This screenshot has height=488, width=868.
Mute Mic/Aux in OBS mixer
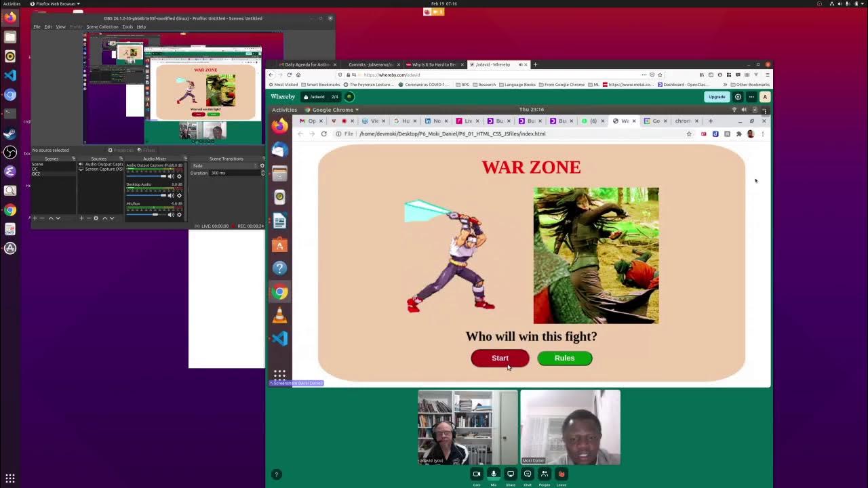pos(171,214)
